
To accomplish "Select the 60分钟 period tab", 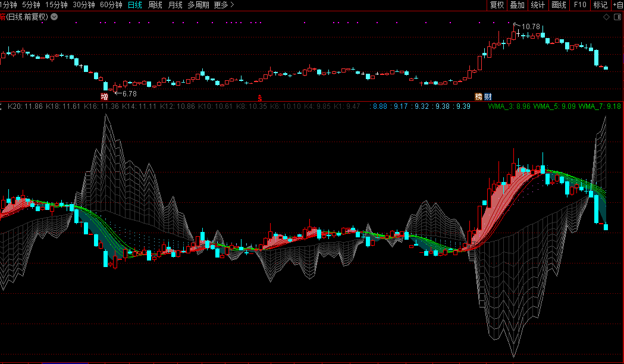I will coord(111,5).
